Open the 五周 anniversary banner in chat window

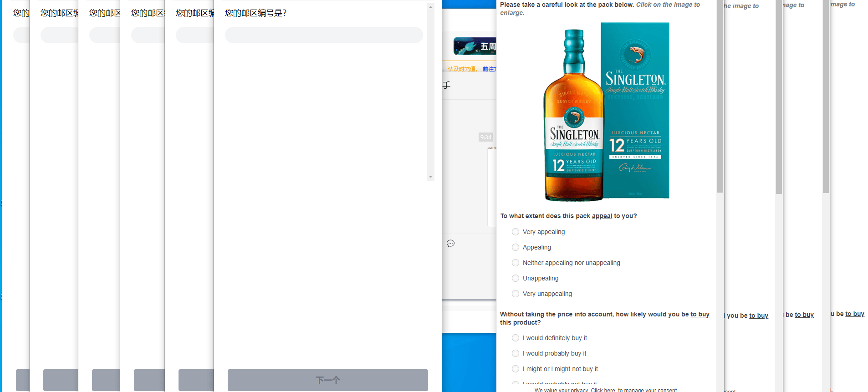coord(475,46)
